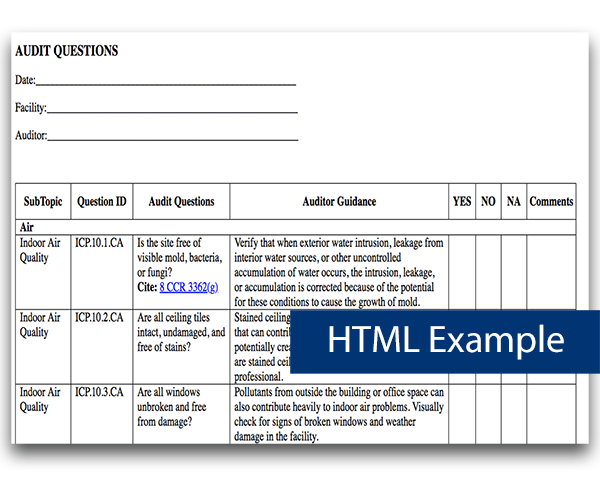This screenshot has width=600, height=494.
Task: Click the NO cell in ICP.10.3.CA row
Action: pos(488,414)
